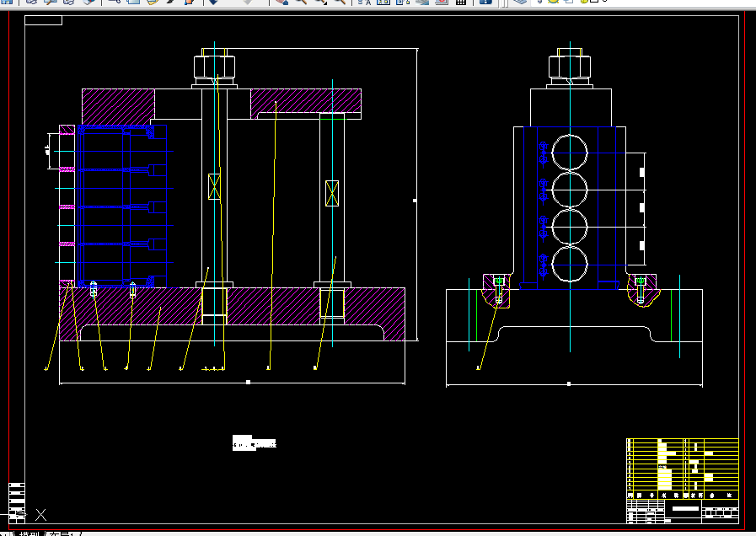This screenshot has height=536, width=756.
Task: Activate the Zoom Realtime magnifier icon
Action: click(x=302, y=2)
